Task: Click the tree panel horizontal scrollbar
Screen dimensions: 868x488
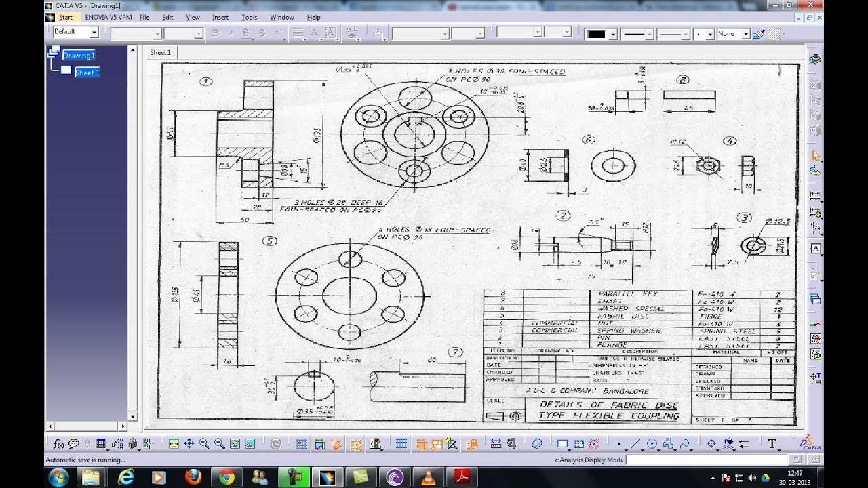Action: tap(86, 426)
